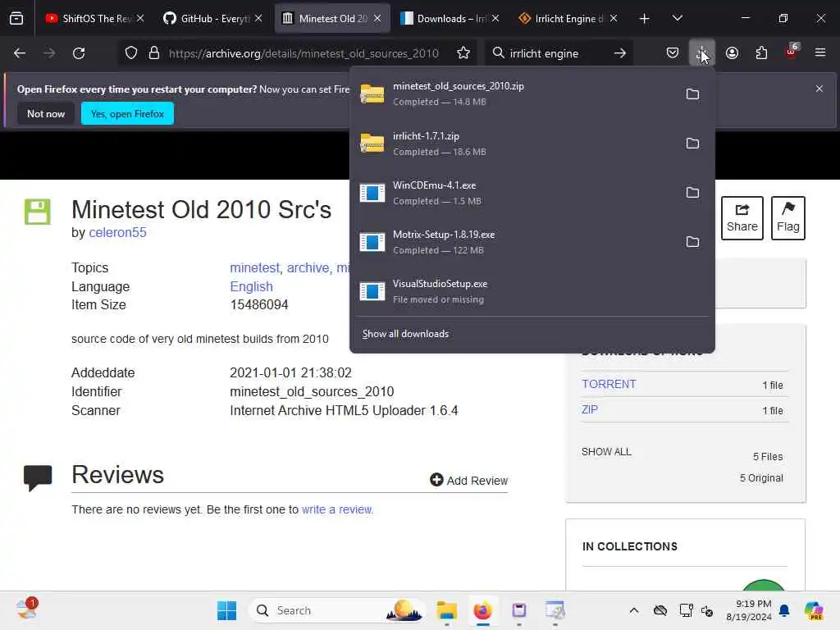Viewport: 840px width, 630px height.
Task: Open the archive topic link
Action: [x=308, y=268]
